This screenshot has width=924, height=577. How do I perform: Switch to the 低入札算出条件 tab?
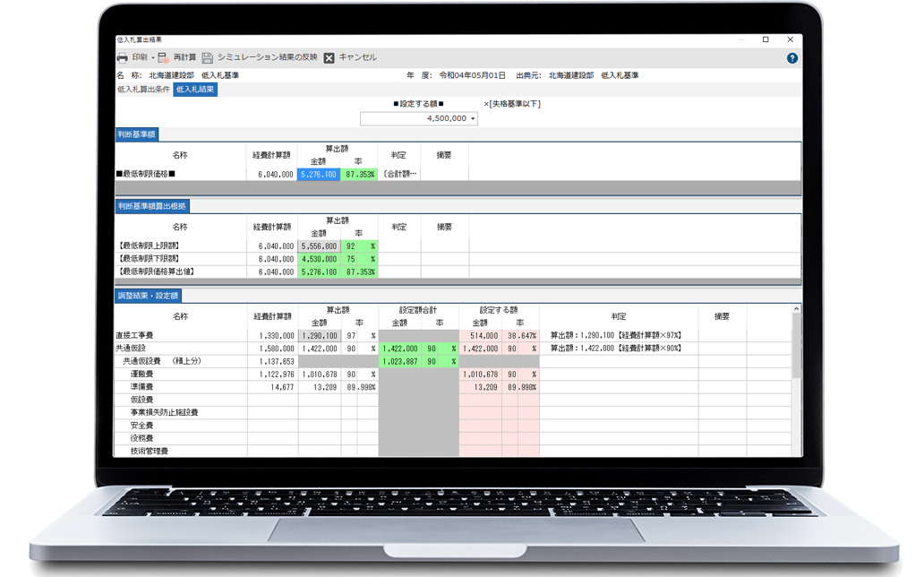(x=143, y=90)
